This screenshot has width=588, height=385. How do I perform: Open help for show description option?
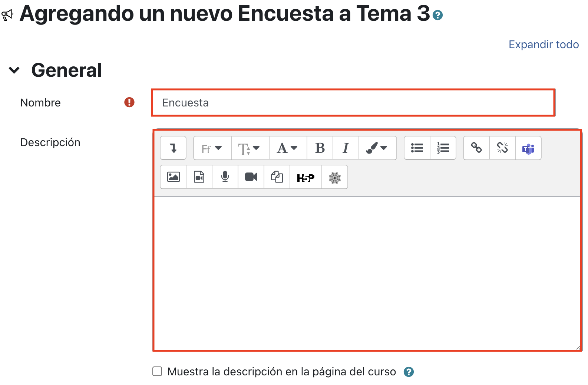point(409,372)
